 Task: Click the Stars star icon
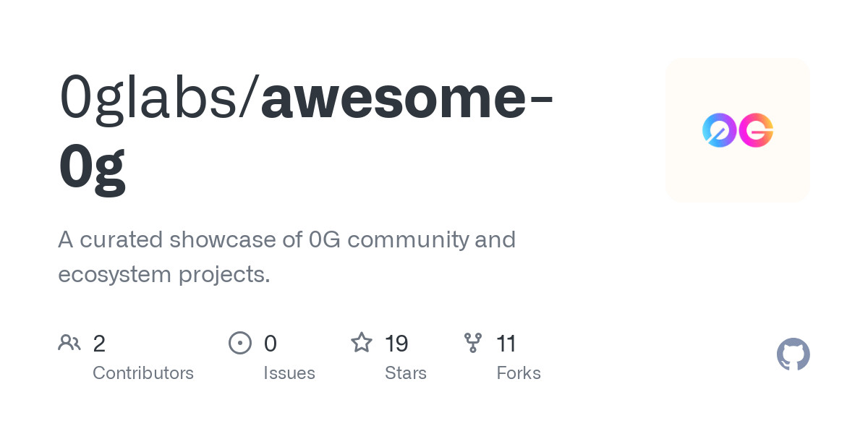pyautogui.click(x=362, y=342)
